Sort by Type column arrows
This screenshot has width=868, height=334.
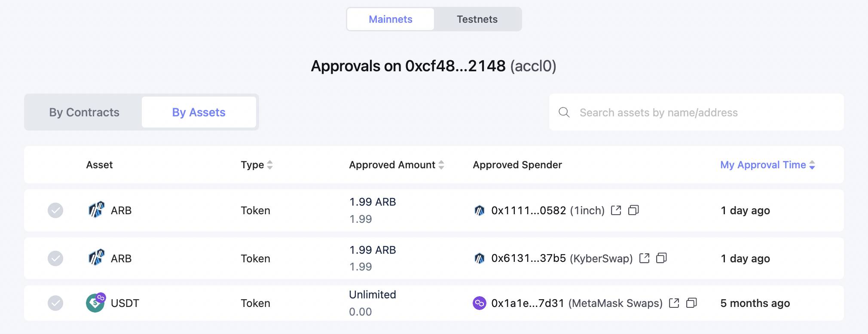click(270, 165)
